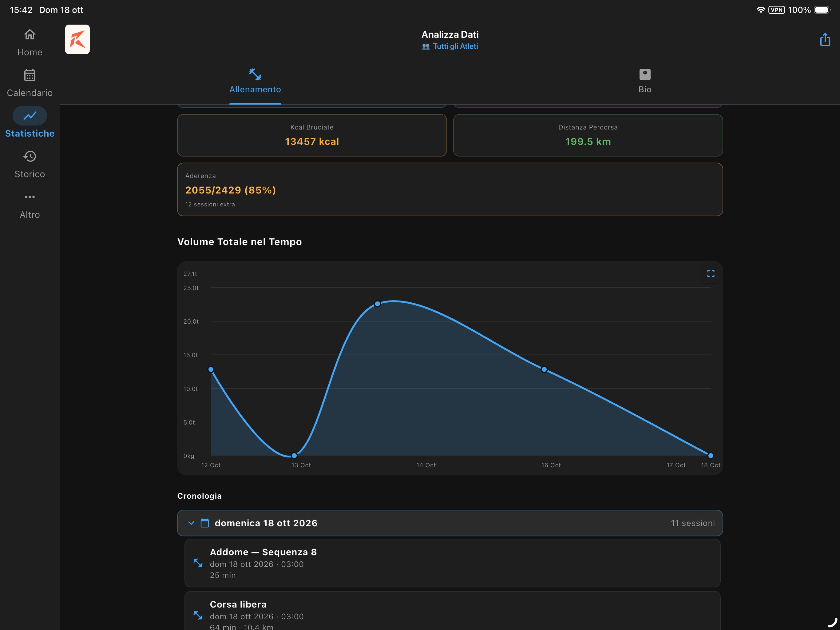Open the Home sidebar icon

[30, 35]
